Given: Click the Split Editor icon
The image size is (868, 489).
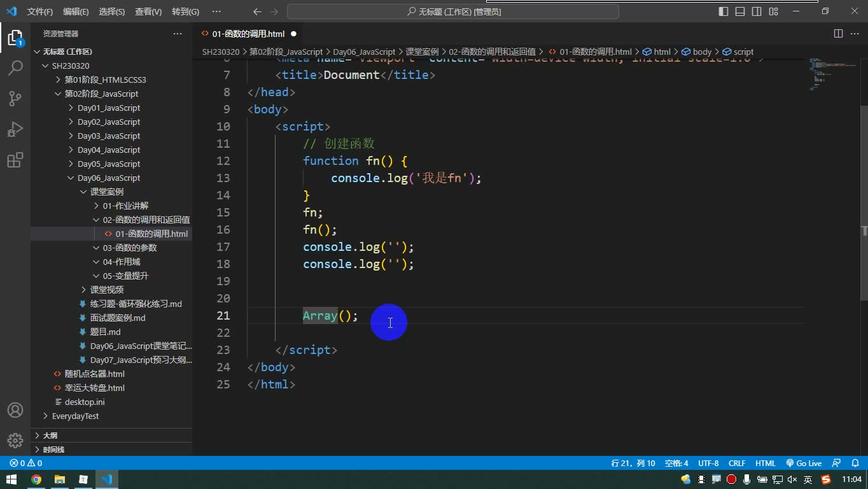Looking at the screenshot, I should 838,34.
